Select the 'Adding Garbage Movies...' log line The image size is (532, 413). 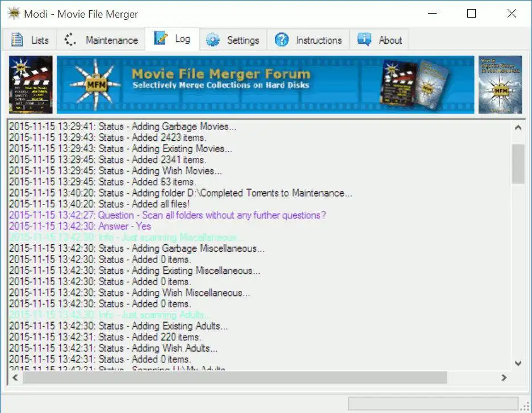point(123,126)
